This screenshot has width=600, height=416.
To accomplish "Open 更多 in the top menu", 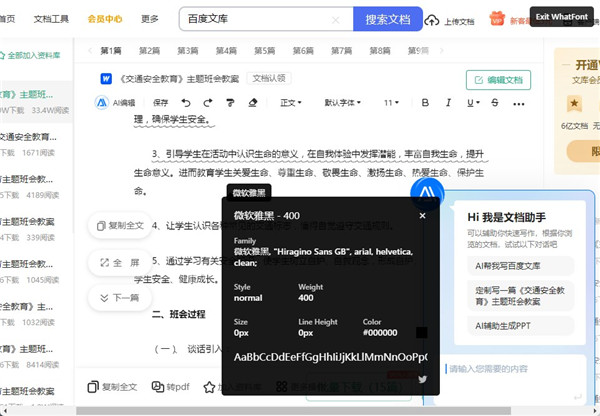I will 150,19.
